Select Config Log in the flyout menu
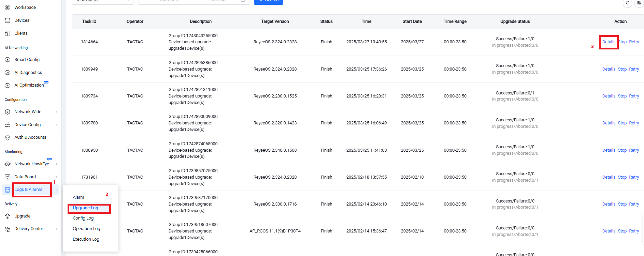This screenshot has height=256, width=644. click(x=83, y=218)
